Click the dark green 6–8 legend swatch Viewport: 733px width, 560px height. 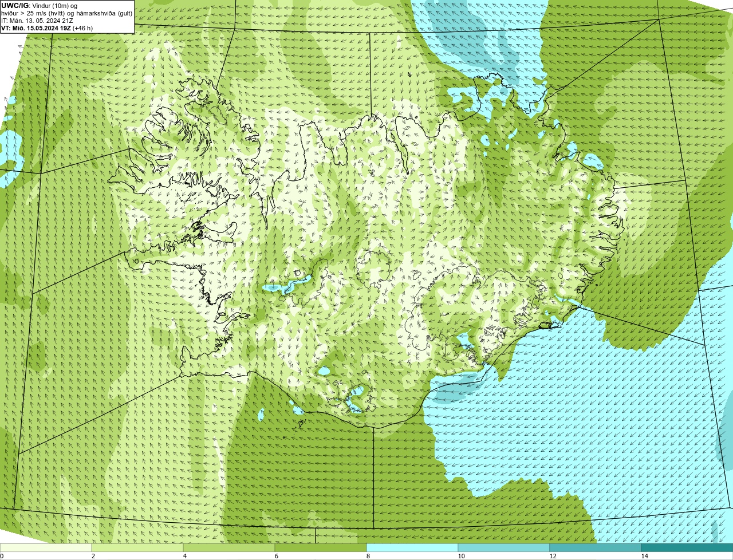[x=321, y=547]
